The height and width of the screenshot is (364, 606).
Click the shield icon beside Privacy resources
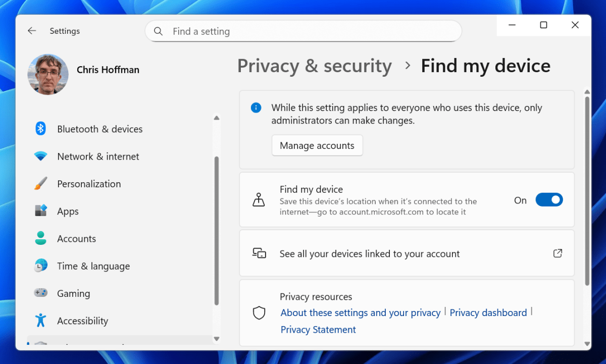[x=259, y=313]
